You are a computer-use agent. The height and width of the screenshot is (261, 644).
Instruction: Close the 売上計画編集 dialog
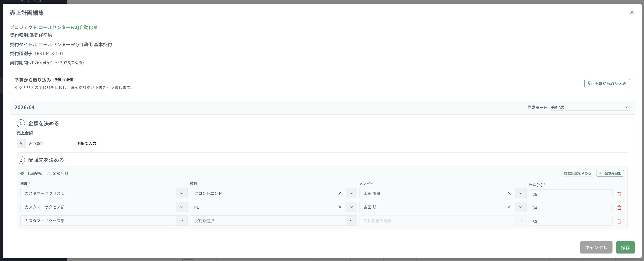(632, 12)
